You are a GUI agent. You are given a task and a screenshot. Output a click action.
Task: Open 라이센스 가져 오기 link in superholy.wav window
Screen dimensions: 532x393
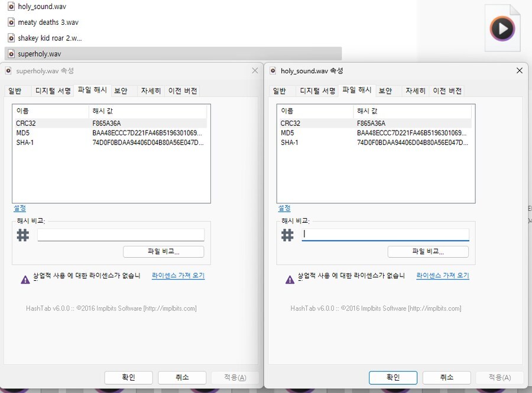click(178, 275)
